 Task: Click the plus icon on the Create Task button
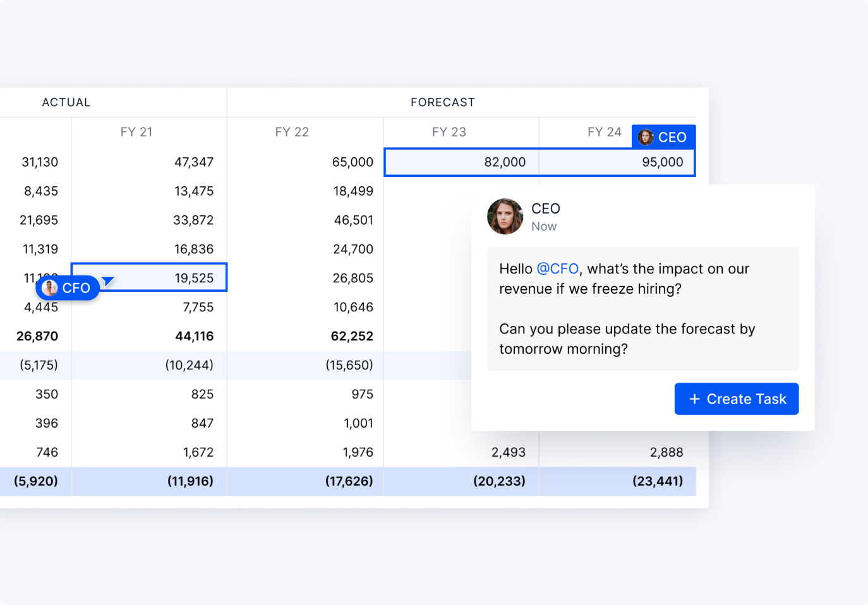pos(695,398)
